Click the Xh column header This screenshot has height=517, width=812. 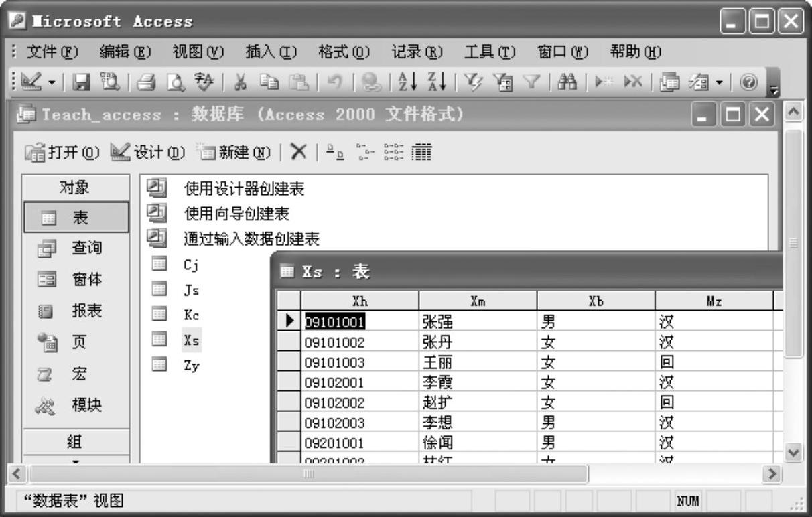click(x=360, y=301)
